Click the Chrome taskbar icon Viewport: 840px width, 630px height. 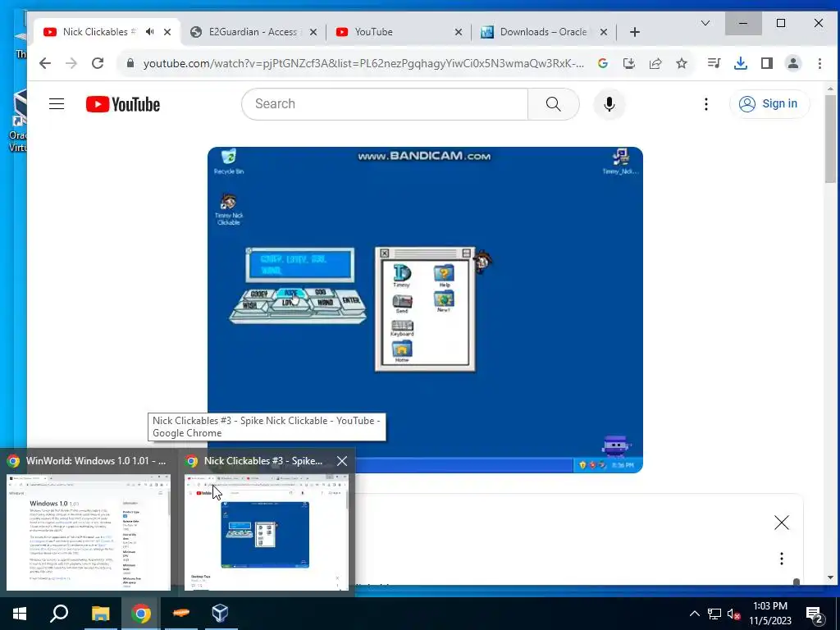pyautogui.click(x=141, y=614)
